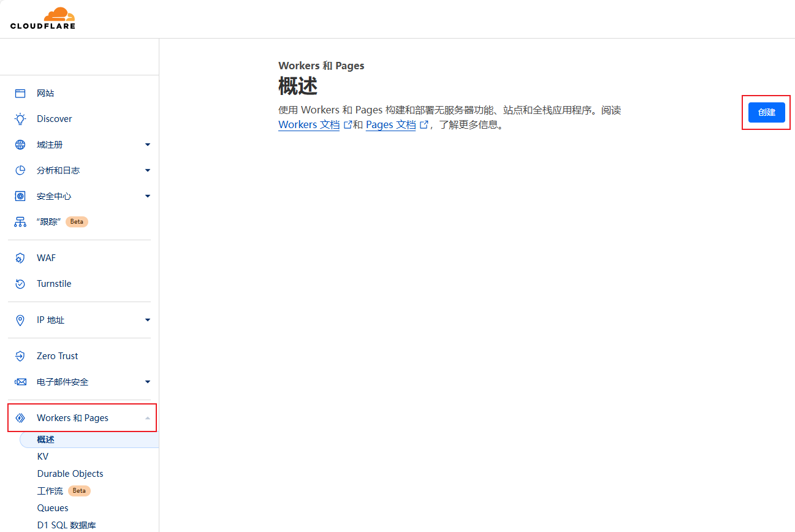The image size is (795, 532).
Task: Click the 域注册 globe icon
Action: [20, 145]
